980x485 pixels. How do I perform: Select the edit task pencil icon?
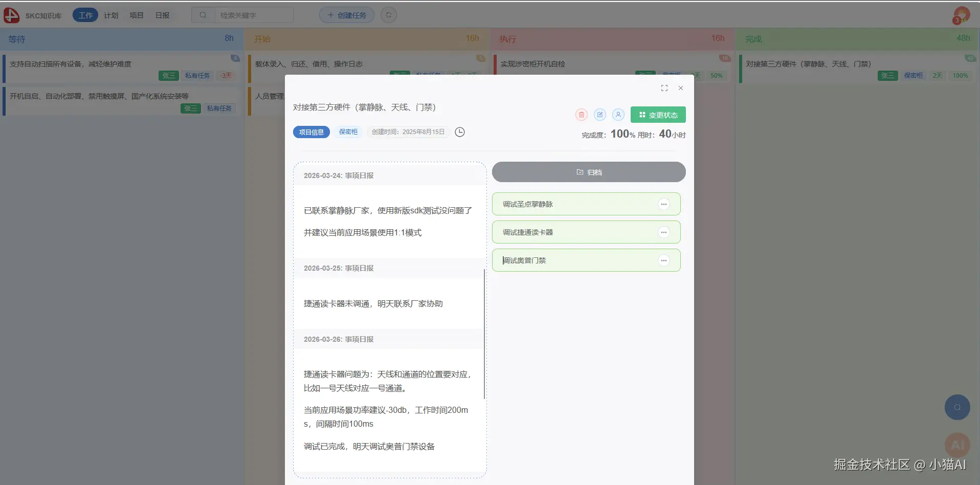[599, 115]
